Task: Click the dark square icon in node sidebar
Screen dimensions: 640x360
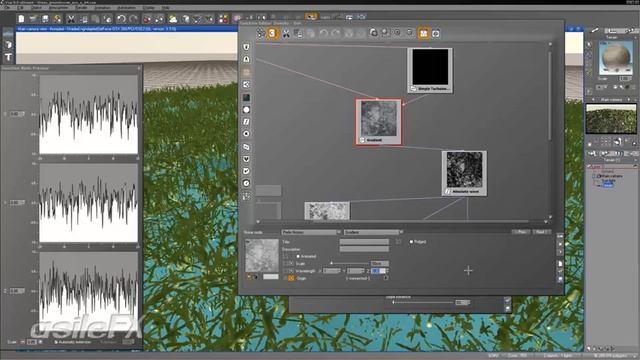Action: [x=246, y=98]
